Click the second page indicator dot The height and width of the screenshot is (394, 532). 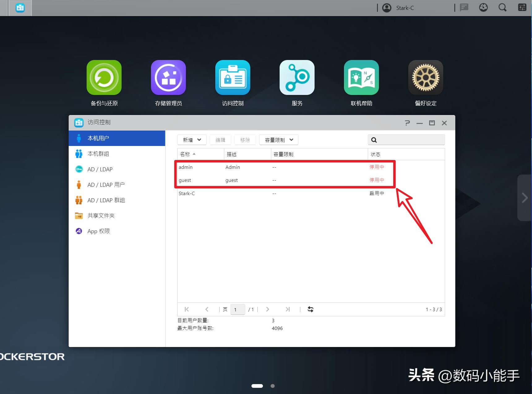click(x=272, y=386)
